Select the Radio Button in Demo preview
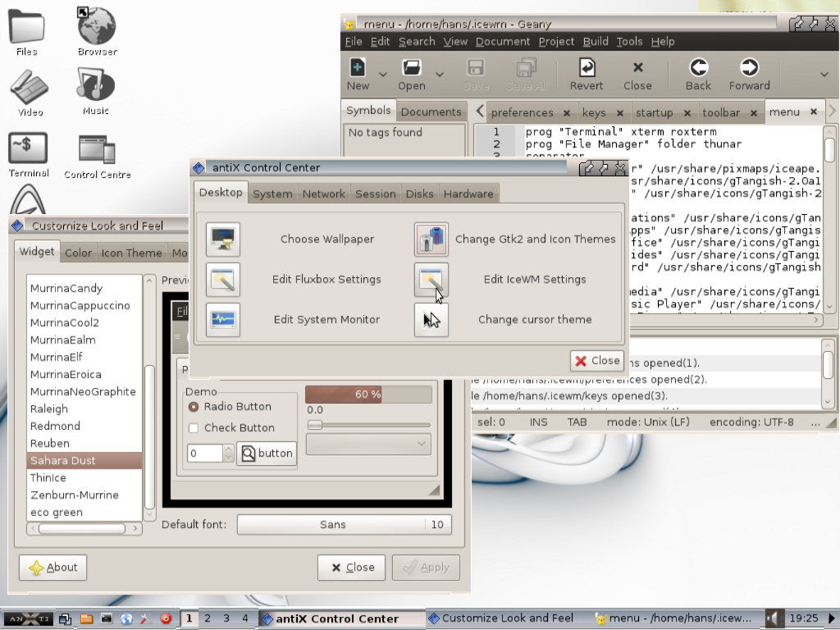840x630 pixels. 194,407
